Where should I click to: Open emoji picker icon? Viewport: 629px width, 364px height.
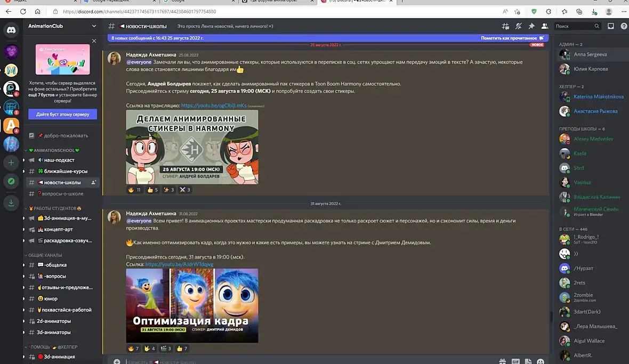pos(541,361)
